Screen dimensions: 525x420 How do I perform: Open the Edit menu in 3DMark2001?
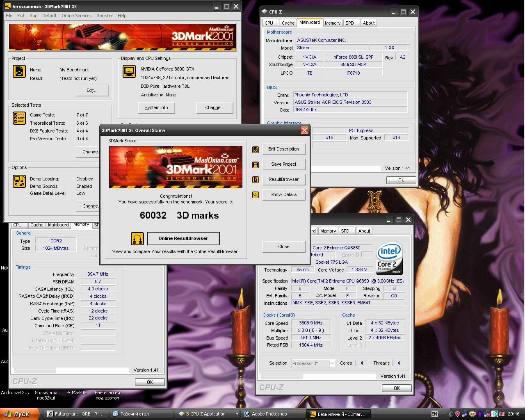coord(21,16)
